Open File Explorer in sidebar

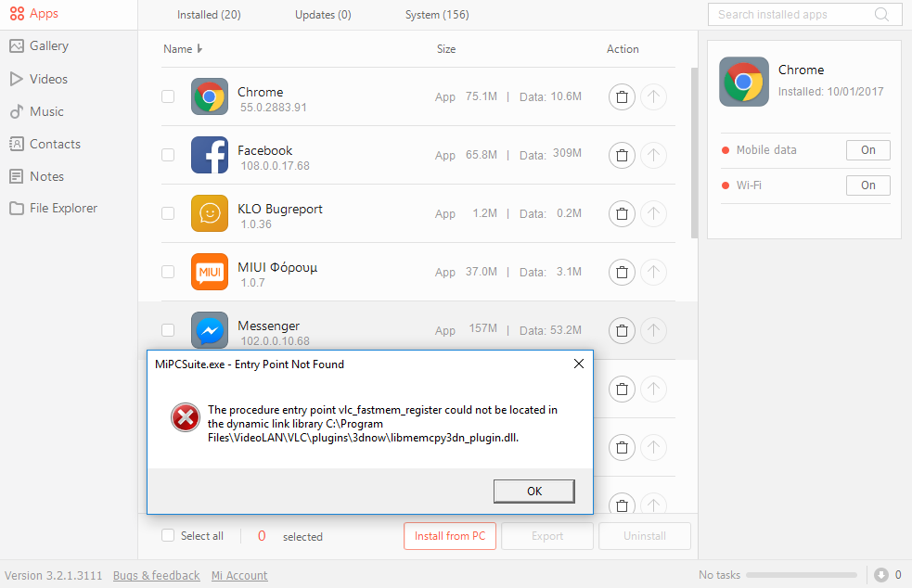coord(53,209)
